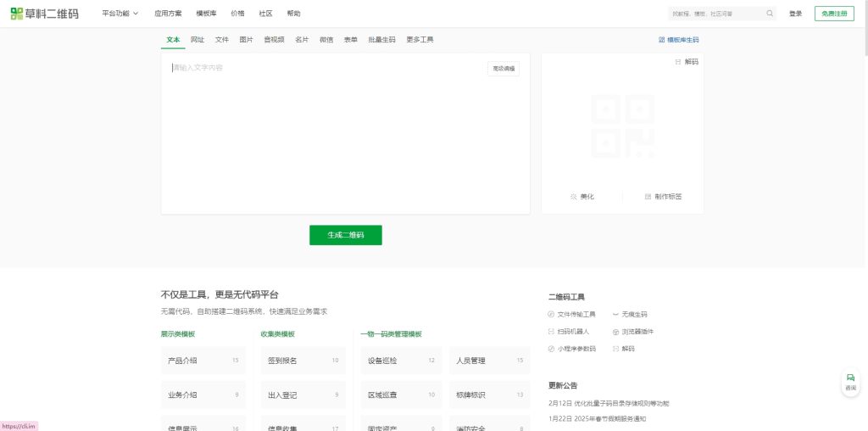Open the 应用方案 menu item
The height and width of the screenshot is (431, 868).
168,14
